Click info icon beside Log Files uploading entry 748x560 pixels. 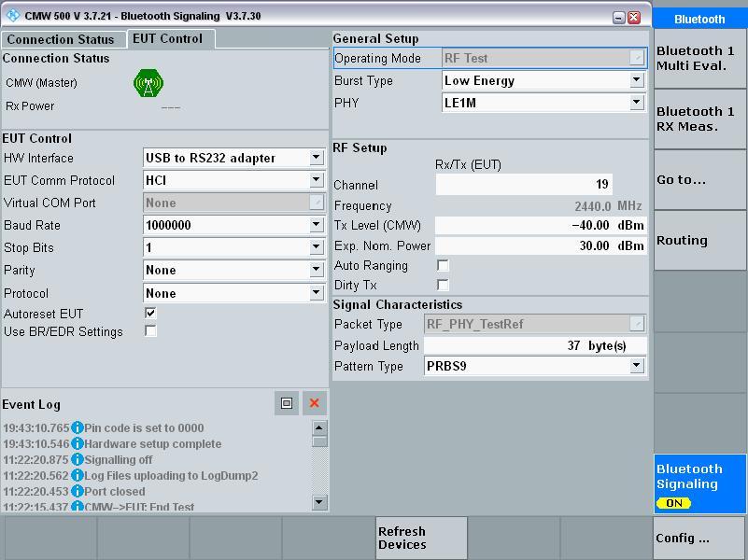(x=77, y=476)
